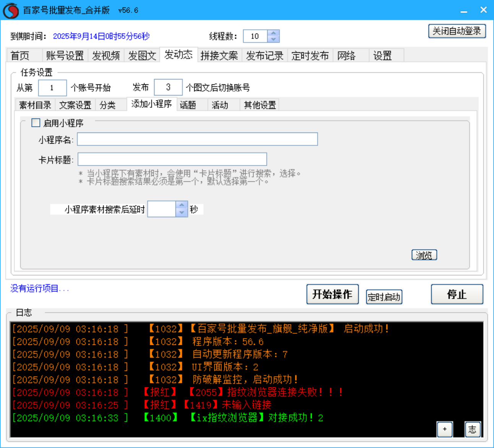The height and width of the screenshot is (448, 494).
Task: Increase mini-program search delay seconds
Action: pos(182,205)
